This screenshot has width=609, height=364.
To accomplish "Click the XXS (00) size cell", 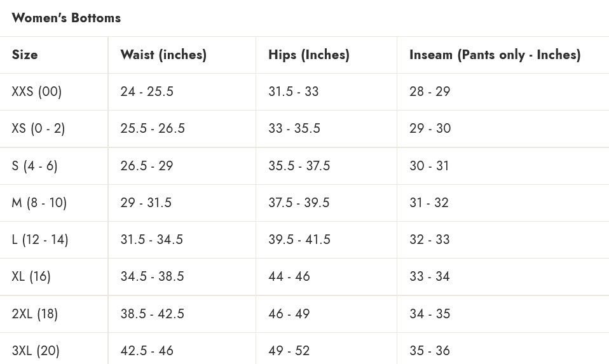I will coord(36,91).
